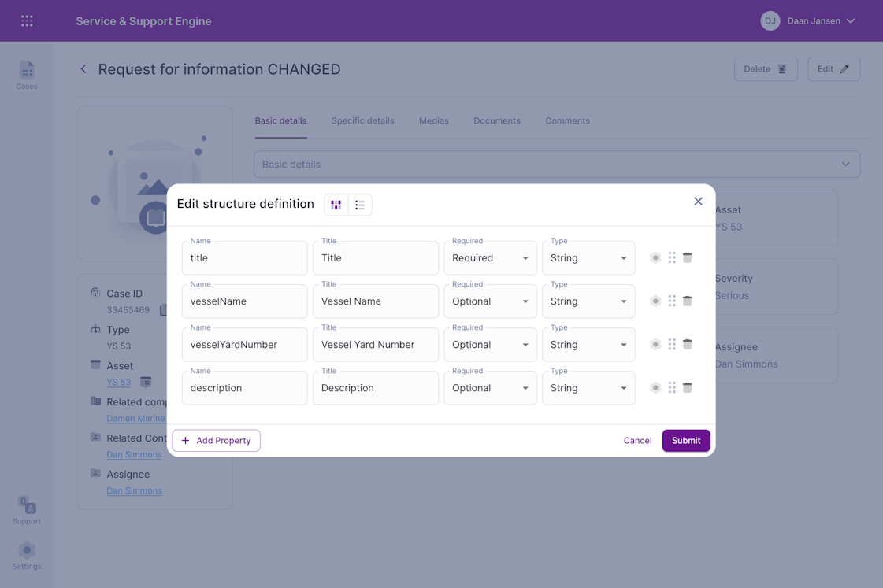
Task: Switch to the Basic details tab
Action: coord(280,121)
